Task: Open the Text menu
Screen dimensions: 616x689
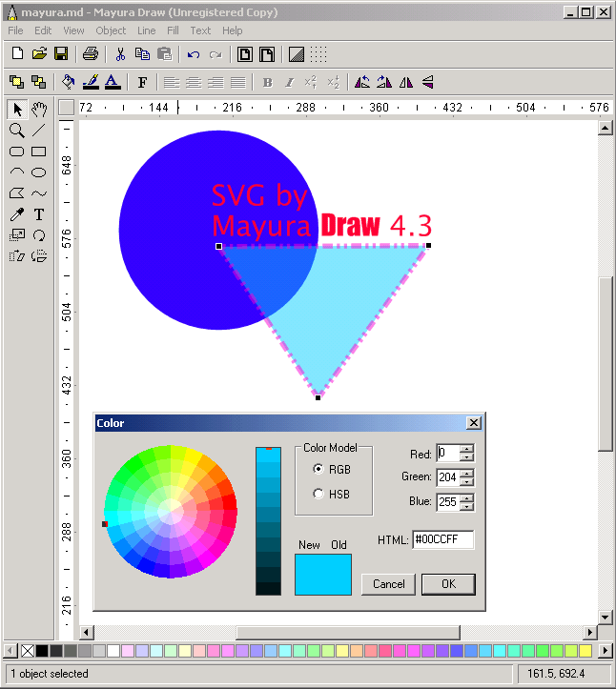Action: (200, 30)
